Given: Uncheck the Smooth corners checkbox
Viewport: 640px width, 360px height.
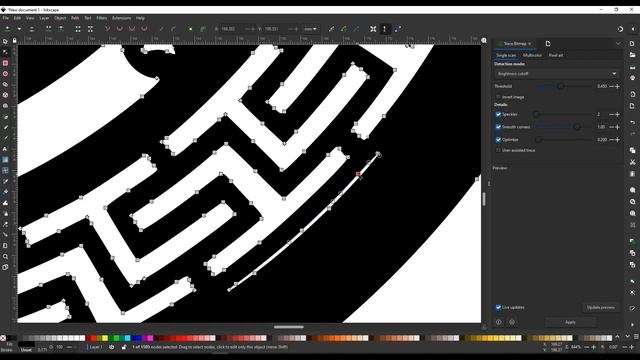Looking at the screenshot, I should point(498,127).
